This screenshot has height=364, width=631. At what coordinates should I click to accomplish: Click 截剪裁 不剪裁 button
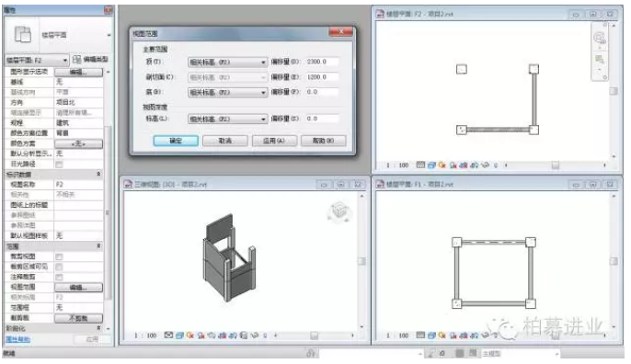[x=78, y=318]
